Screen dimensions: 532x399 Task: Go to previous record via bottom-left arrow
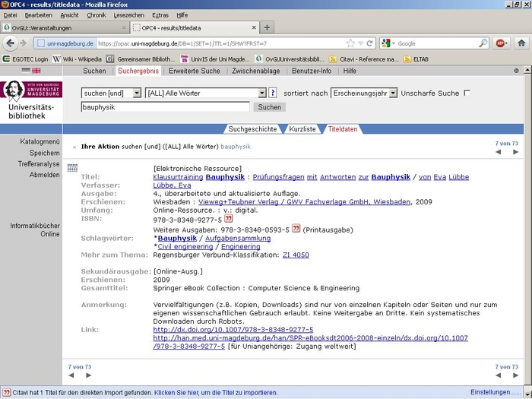coord(71,375)
